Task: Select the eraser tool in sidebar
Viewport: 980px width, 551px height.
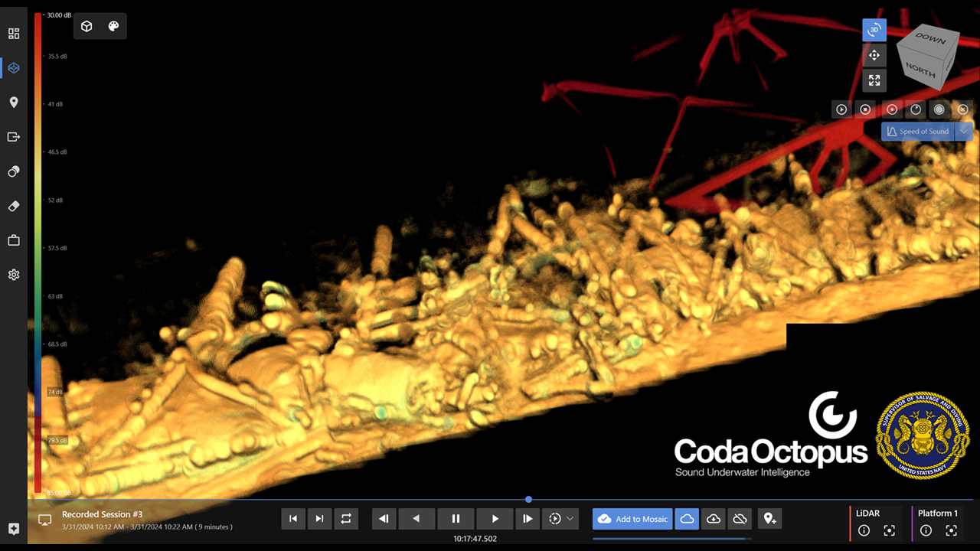Action: click(x=14, y=206)
